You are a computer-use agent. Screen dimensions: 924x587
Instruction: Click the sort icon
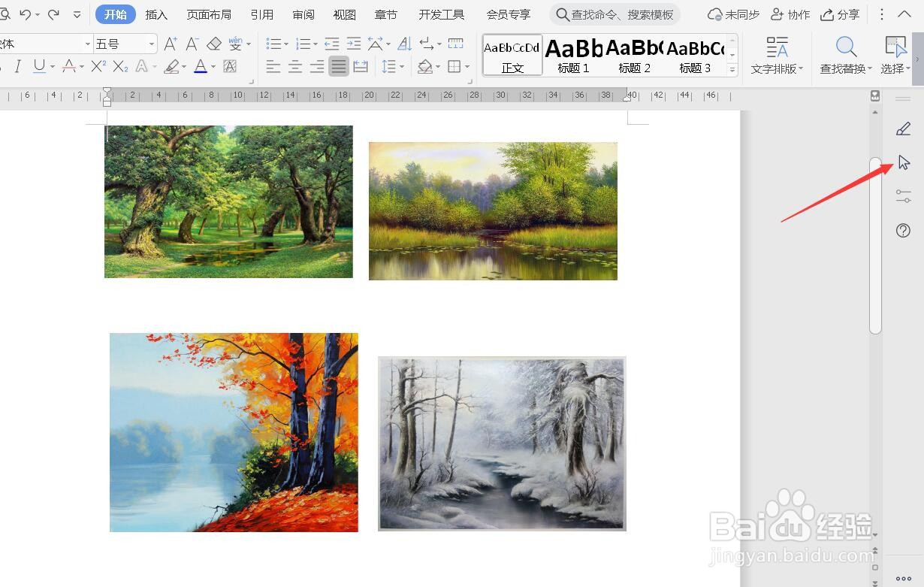pos(404,44)
